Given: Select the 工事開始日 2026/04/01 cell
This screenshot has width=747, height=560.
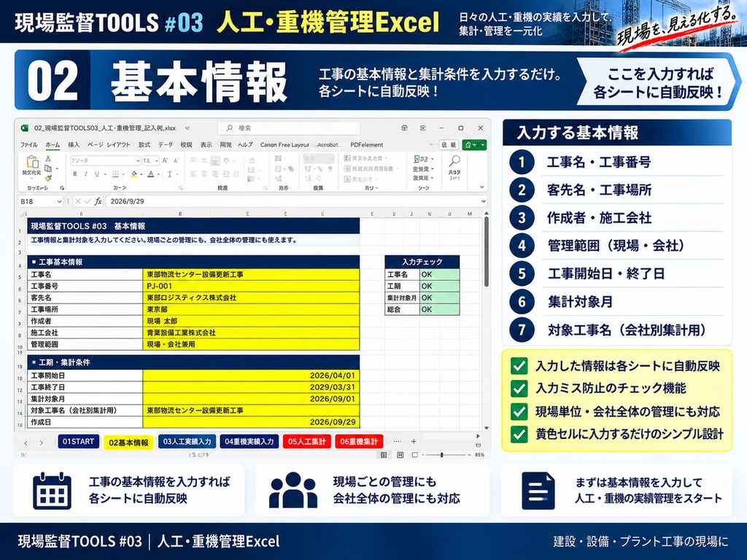Looking at the screenshot, I should coord(251,376).
